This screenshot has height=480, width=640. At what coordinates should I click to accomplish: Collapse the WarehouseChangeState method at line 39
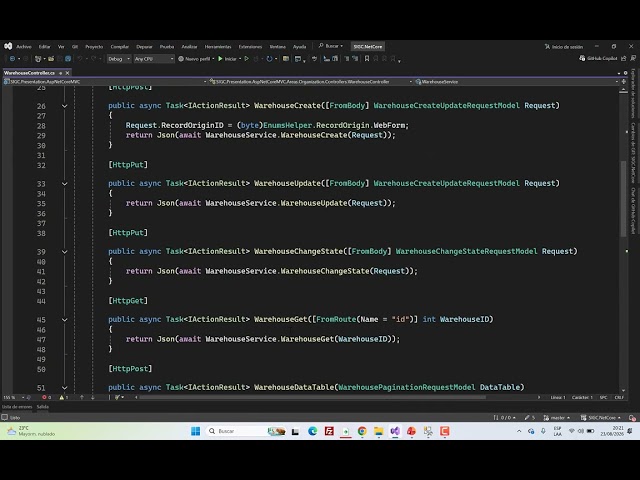(x=64, y=252)
